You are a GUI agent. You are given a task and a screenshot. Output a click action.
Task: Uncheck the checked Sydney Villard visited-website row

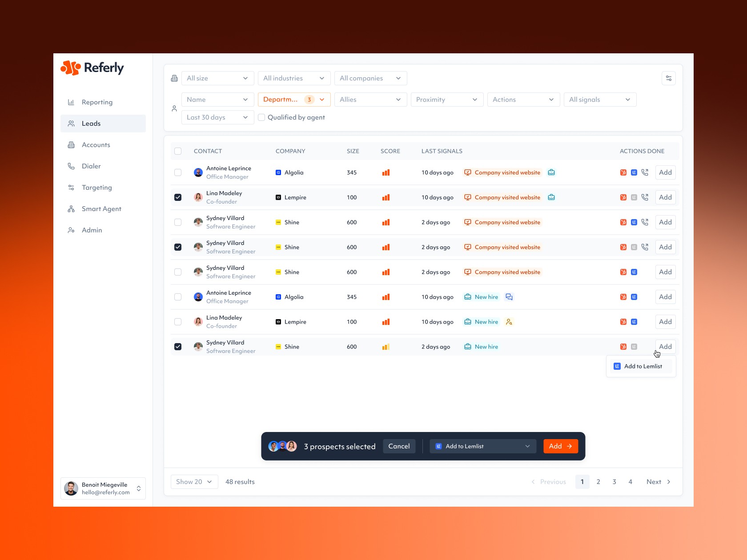(x=178, y=247)
